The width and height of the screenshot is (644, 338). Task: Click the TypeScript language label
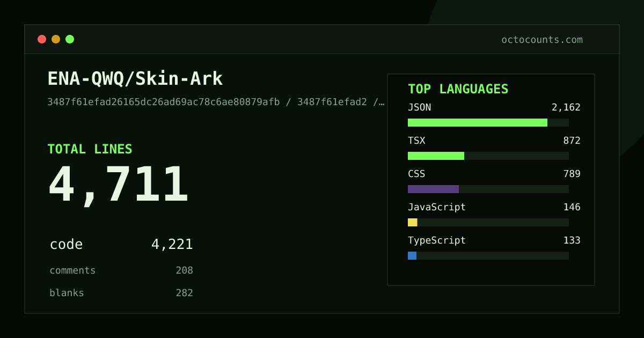pyautogui.click(x=437, y=240)
